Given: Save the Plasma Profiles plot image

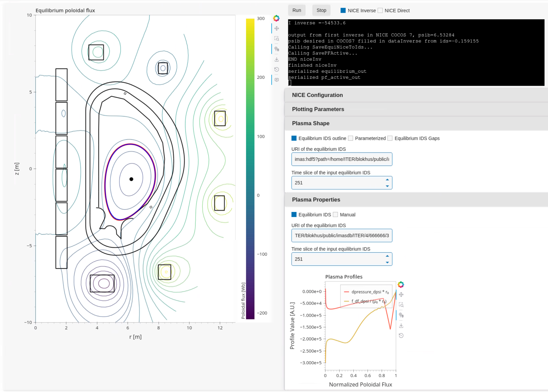Looking at the screenshot, I should pos(401,325).
